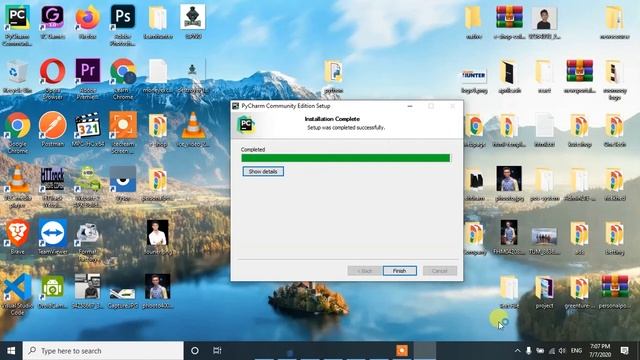Viewport: 640px width, 360px height.
Task: Click the ENG language indicator
Action: [x=576, y=351]
